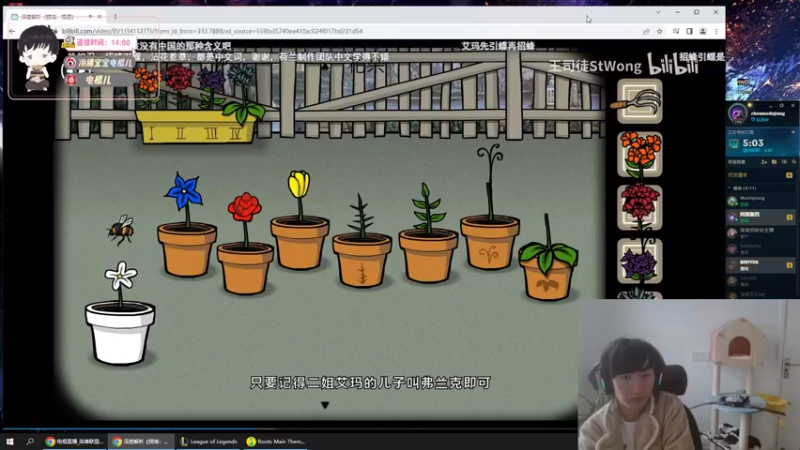Close the bilibili browser tab
This screenshot has height=450, width=800.
point(100,17)
